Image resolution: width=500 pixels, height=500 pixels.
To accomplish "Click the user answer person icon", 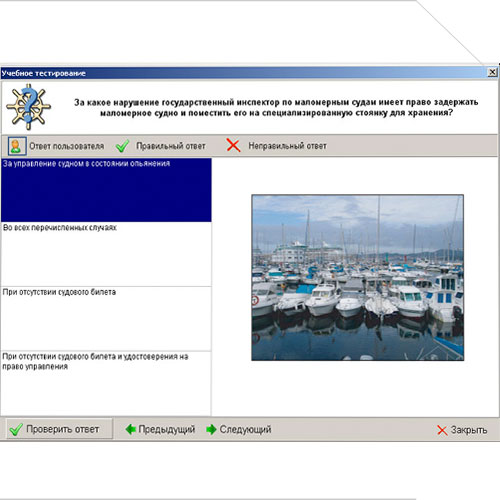I will 16,146.
